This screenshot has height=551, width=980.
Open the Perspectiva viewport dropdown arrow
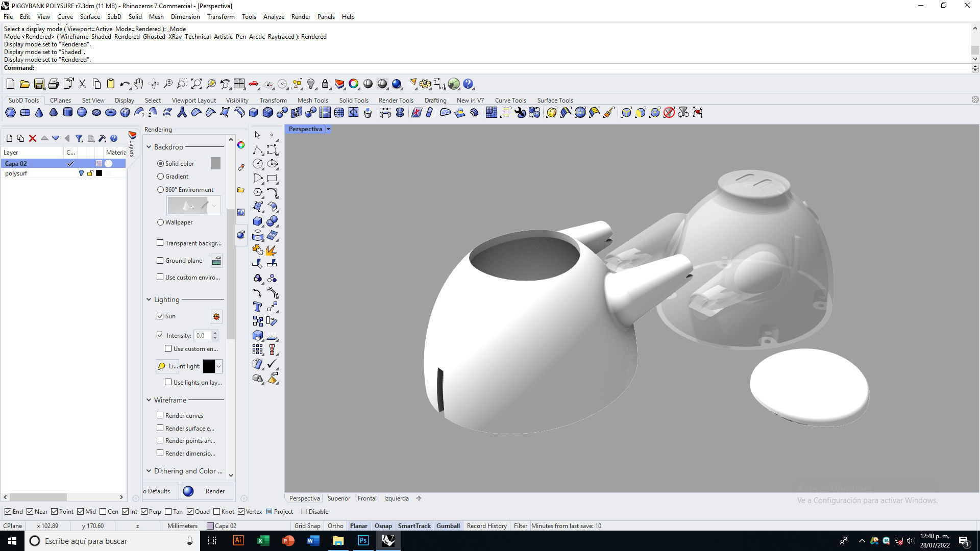point(328,129)
